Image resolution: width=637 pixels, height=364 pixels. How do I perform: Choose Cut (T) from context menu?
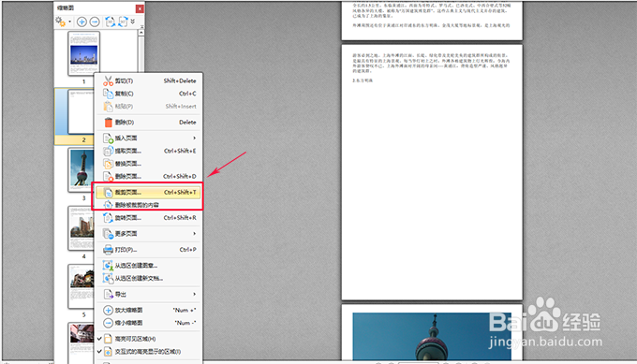149,80
